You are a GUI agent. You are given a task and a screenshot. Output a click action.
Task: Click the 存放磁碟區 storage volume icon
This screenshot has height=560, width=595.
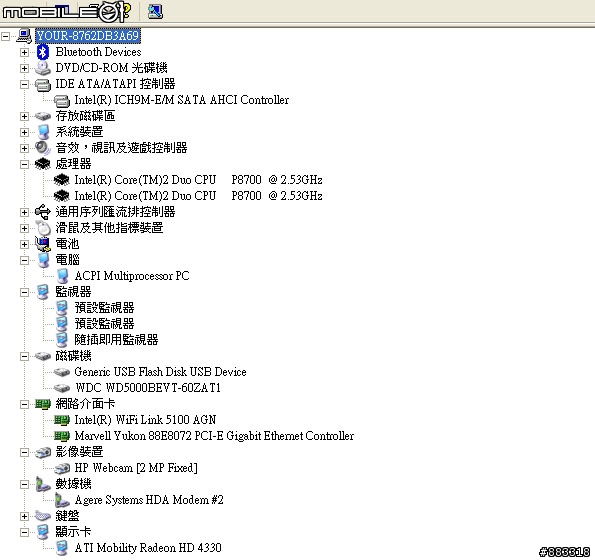[43, 116]
